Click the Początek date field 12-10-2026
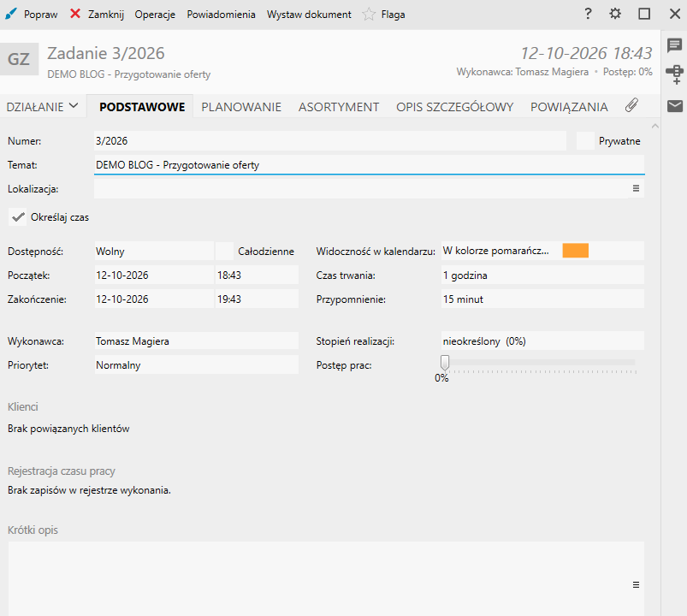The width and height of the screenshot is (687, 616). tap(154, 275)
